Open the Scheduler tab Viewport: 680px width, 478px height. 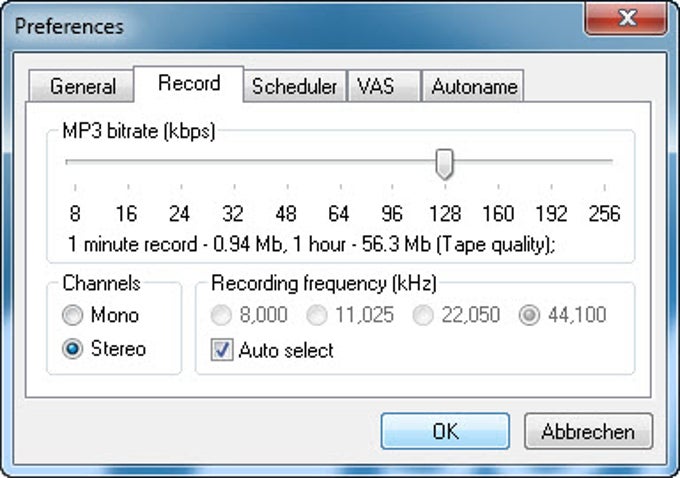tap(294, 86)
